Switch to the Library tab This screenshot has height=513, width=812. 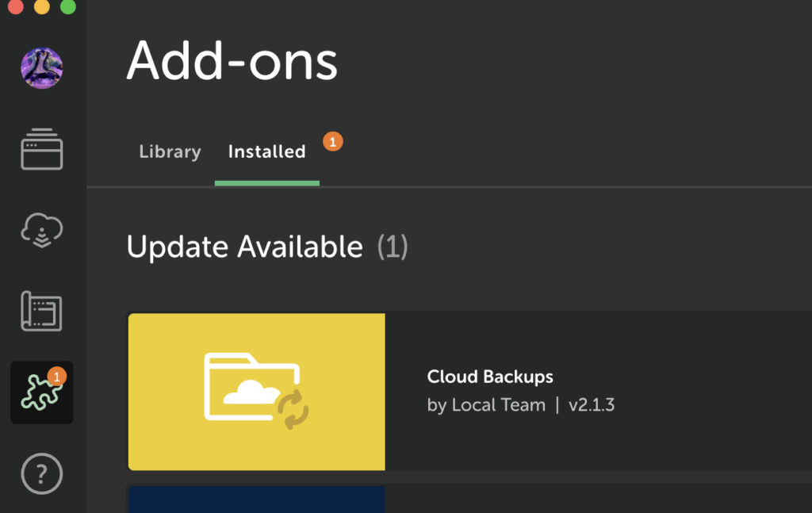170,151
